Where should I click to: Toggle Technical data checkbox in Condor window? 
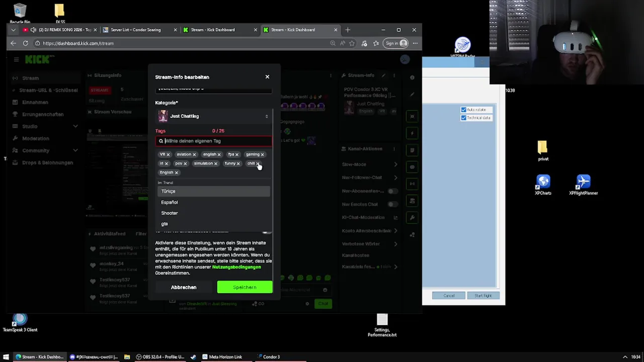pyautogui.click(x=463, y=118)
